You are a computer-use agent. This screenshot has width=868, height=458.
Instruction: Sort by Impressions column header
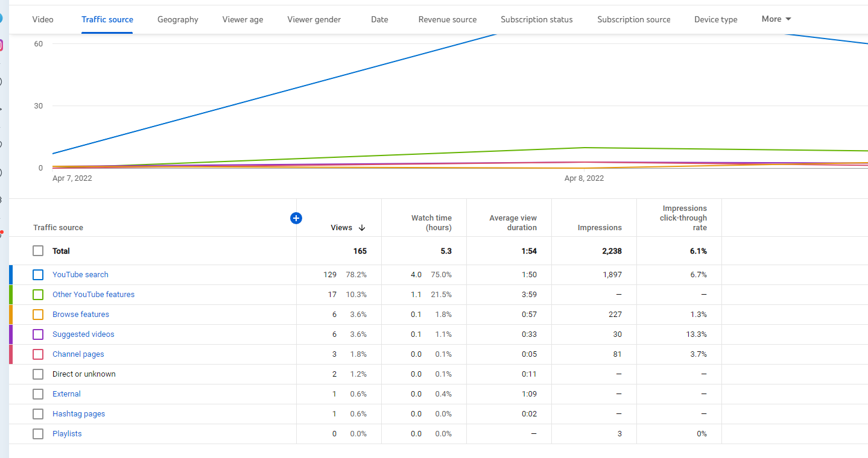point(600,228)
